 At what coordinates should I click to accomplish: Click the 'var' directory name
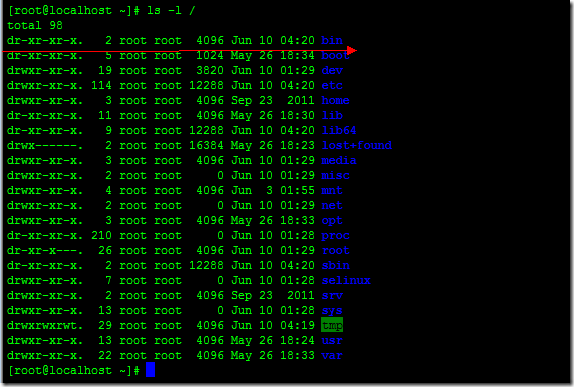332,356
